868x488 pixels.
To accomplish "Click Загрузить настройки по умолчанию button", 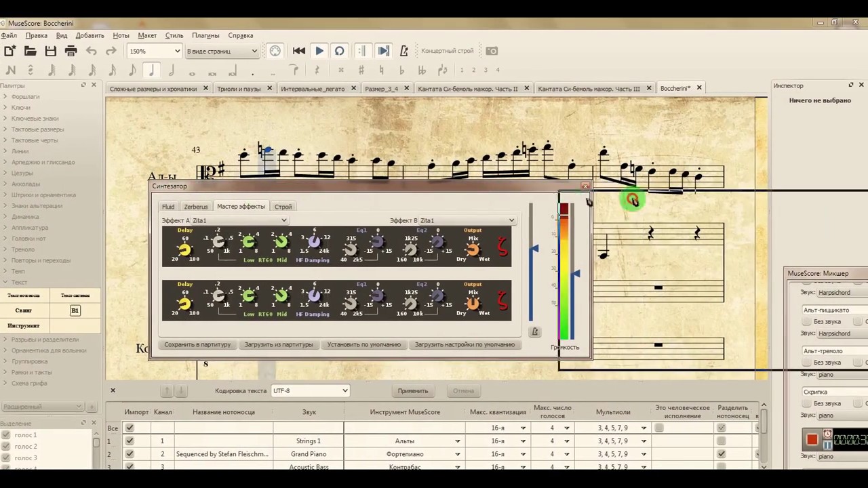I will tap(465, 344).
